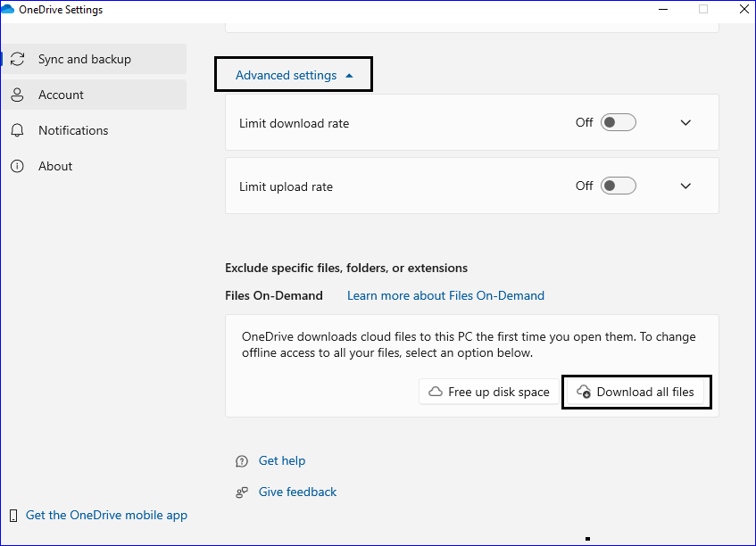This screenshot has width=756, height=546.
Task: Close the OneDrive Settings window
Action: click(x=744, y=9)
